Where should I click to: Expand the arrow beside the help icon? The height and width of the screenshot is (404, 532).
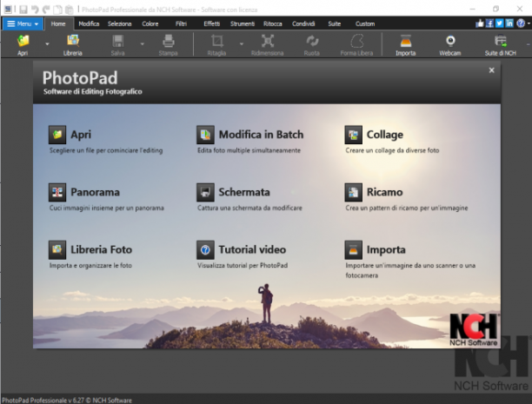529,23
